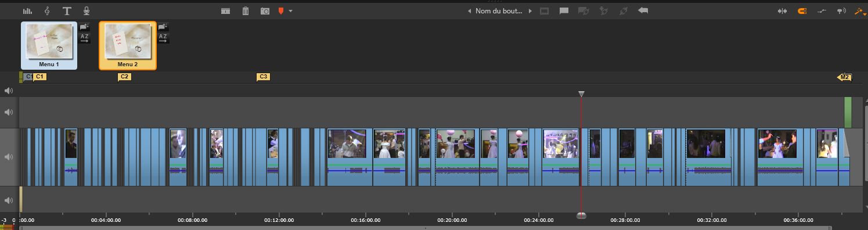Mute the bottom track speaker icon

(9, 200)
